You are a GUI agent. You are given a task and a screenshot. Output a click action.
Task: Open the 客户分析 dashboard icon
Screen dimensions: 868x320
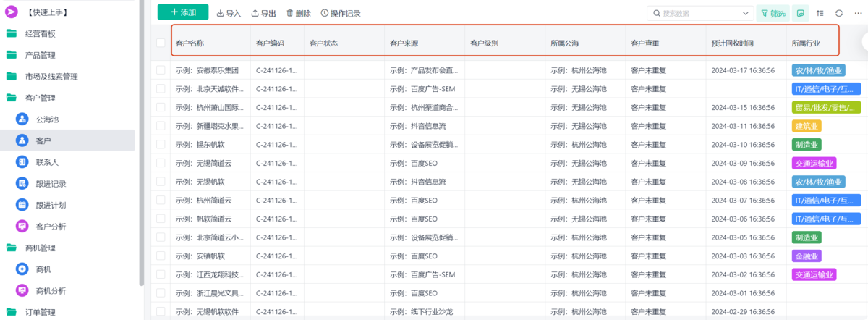pos(22,226)
